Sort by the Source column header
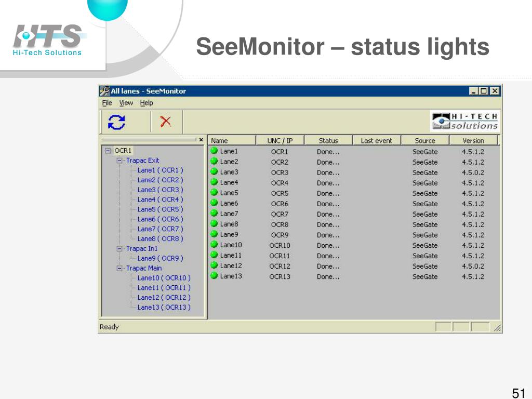Viewport: 532px width, 399px height. (425, 140)
